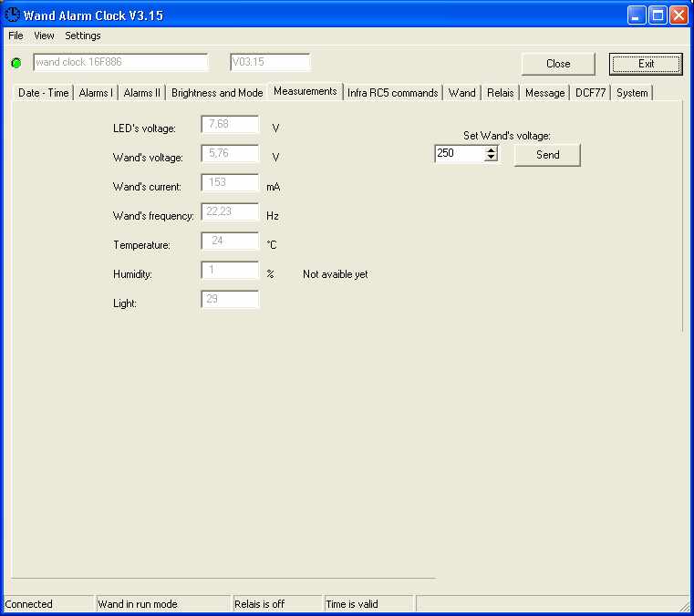Click the green connection status indicator
This screenshot has height=616, width=694.
[x=16, y=63]
